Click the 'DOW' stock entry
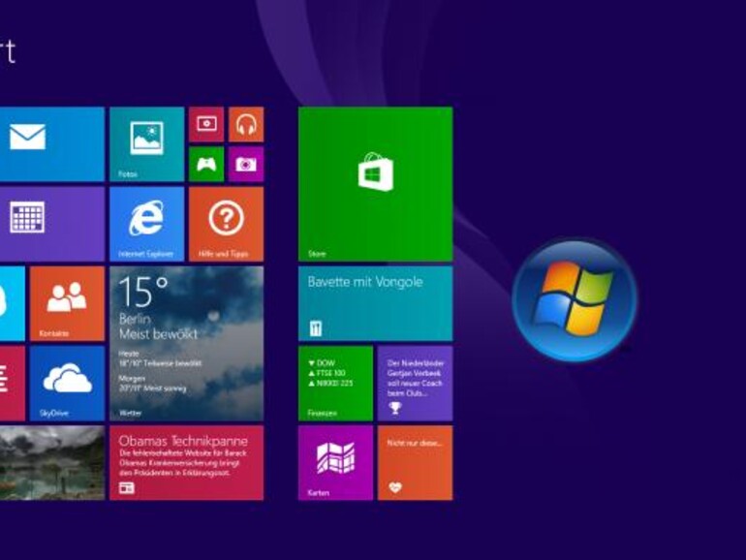 coord(322,363)
